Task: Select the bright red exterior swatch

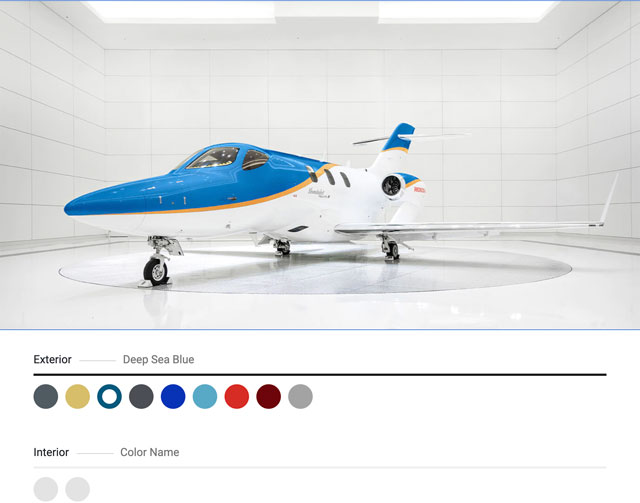Action: pyautogui.click(x=237, y=396)
